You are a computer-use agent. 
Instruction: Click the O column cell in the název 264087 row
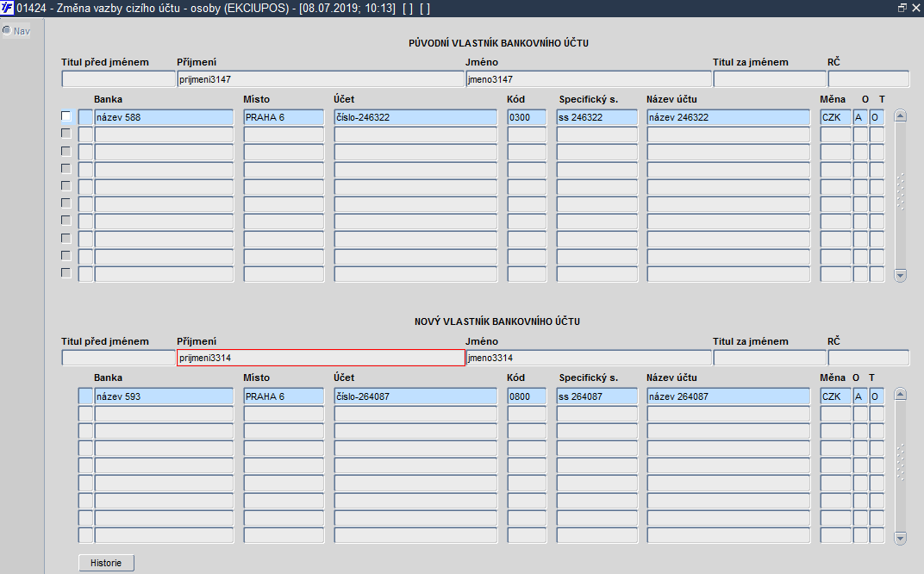860,396
